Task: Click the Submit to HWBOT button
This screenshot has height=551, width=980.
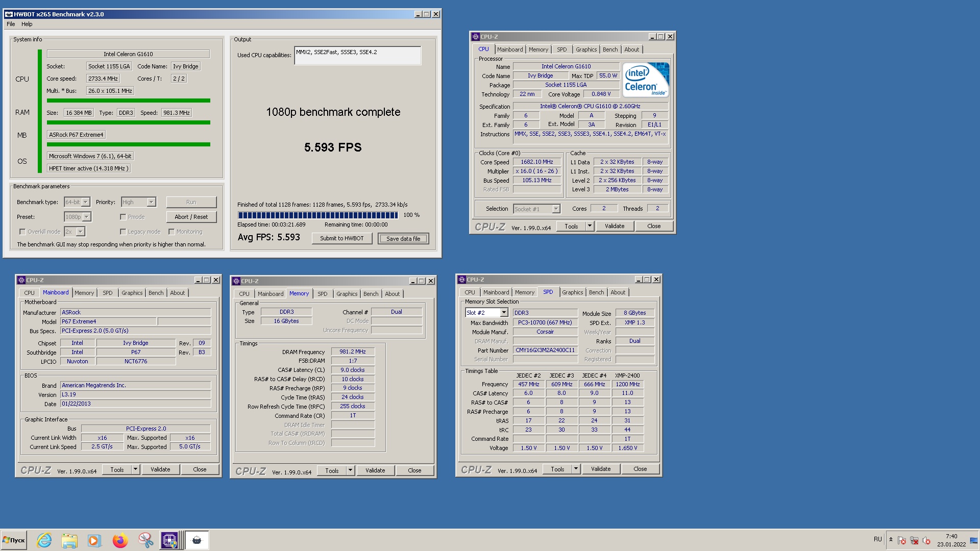Action: click(x=342, y=238)
